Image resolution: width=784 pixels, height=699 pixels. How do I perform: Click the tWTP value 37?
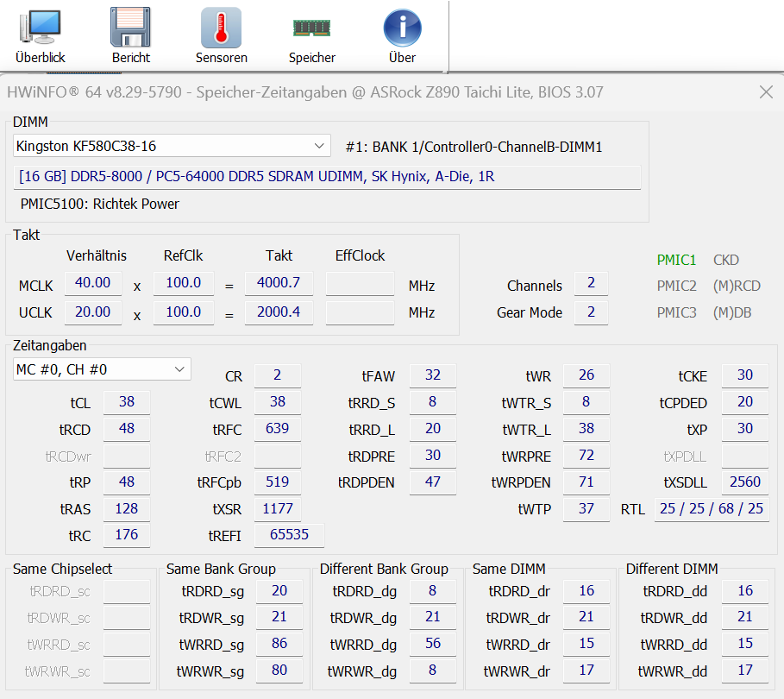point(586,509)
